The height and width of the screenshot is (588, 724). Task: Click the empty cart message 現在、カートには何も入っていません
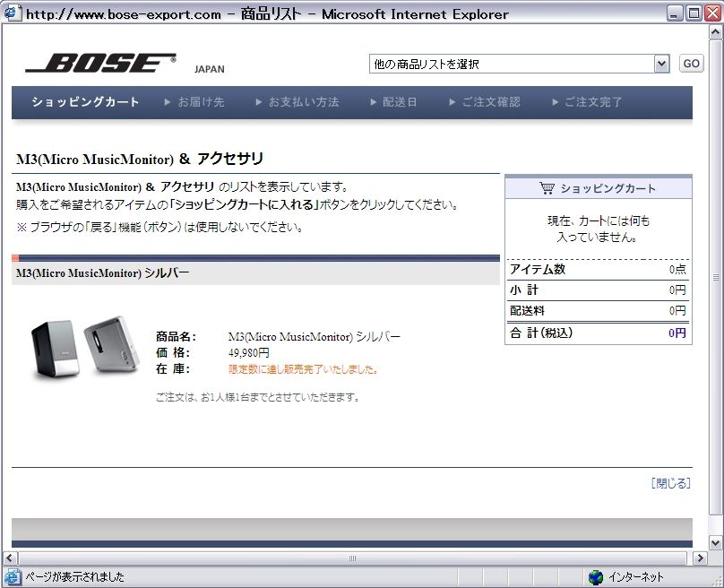599,229
